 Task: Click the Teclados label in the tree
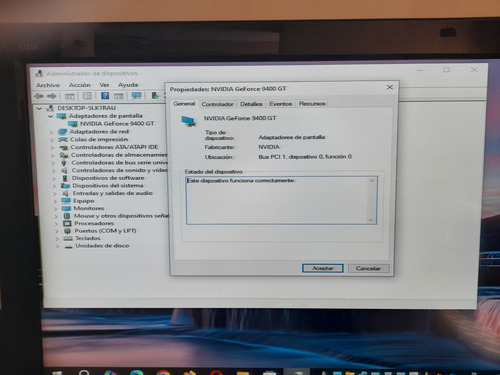tap(88, 238)
